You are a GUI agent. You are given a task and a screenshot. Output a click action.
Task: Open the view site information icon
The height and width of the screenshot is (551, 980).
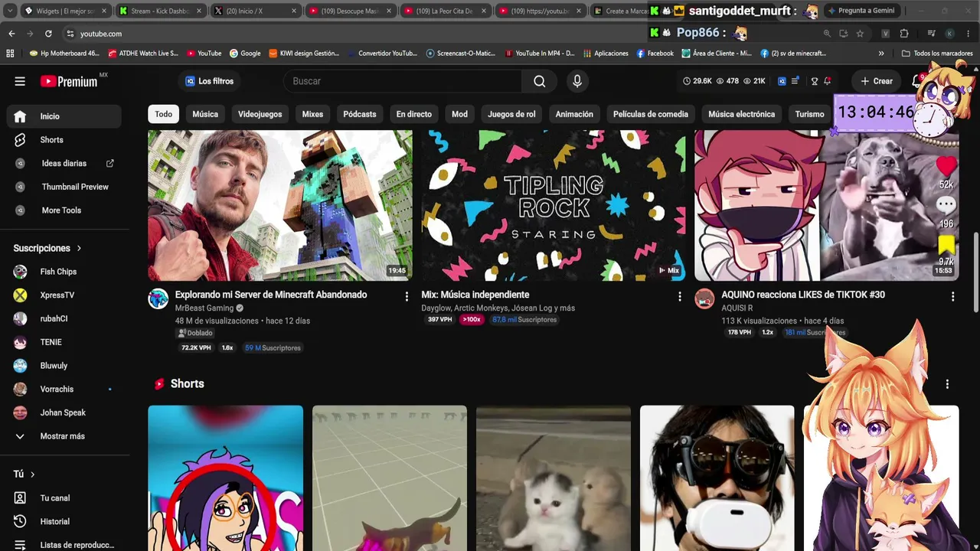pos(70,34)
